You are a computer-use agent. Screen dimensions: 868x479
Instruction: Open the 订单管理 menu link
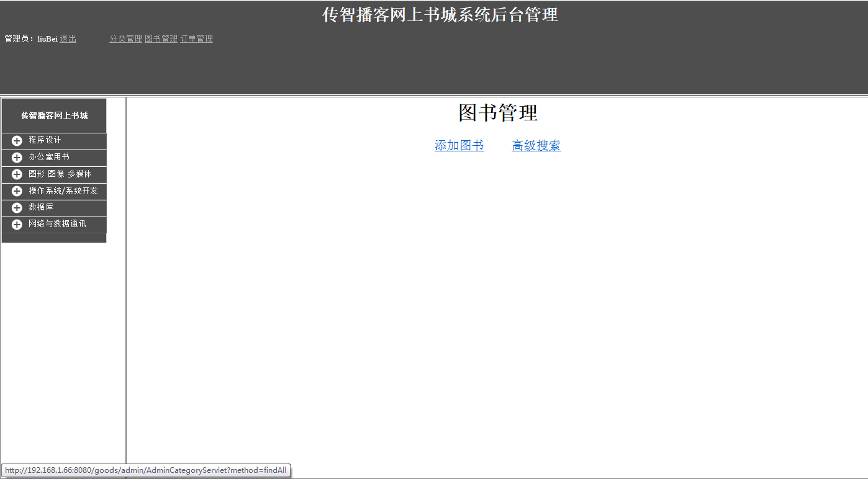pos(196,38)
